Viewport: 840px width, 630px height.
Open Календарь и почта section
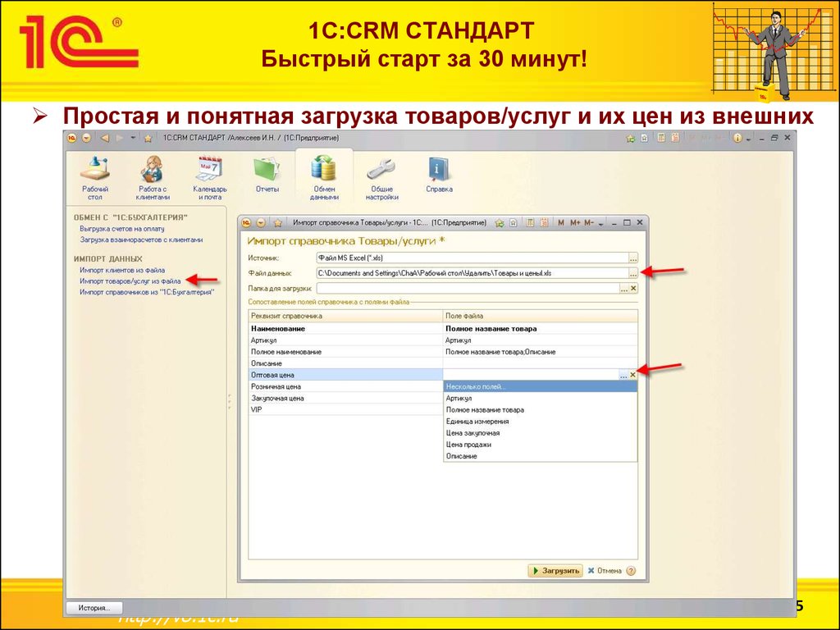pyautogui.click(x=210, y=176)
